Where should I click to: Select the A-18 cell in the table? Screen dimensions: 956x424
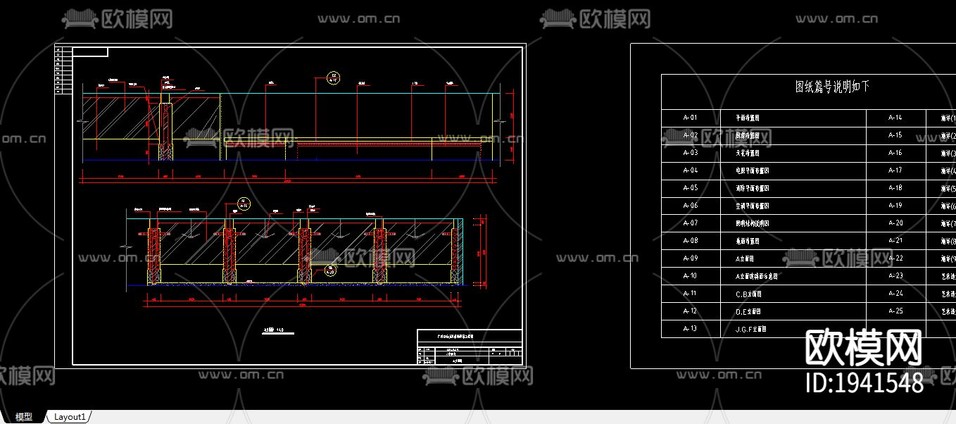click(896, 189)
